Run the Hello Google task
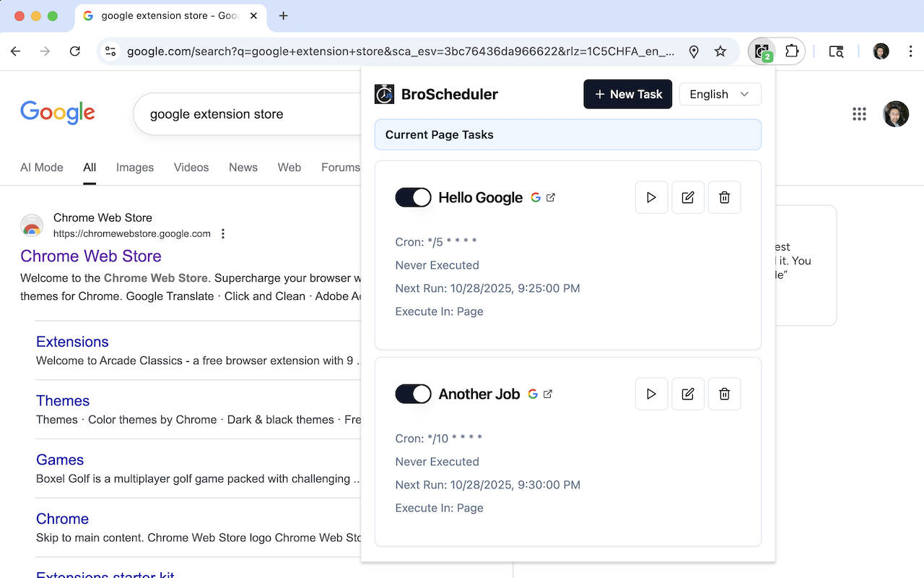Viewport: 924px width, 578px height. 651,197
